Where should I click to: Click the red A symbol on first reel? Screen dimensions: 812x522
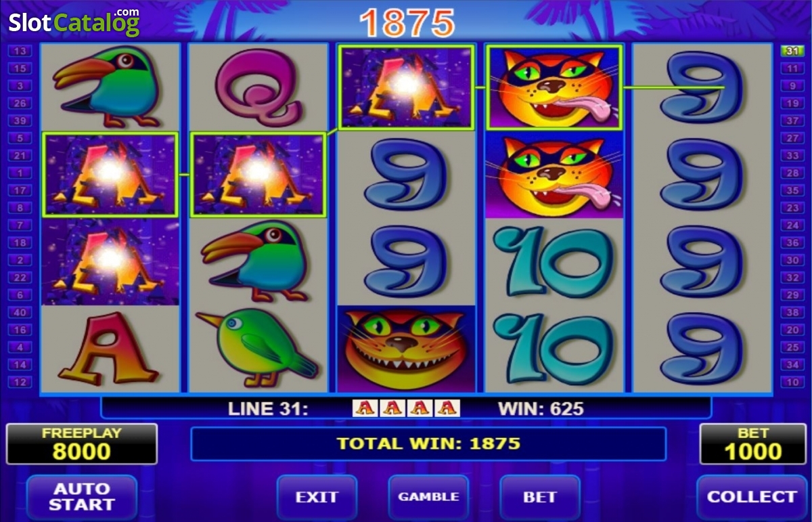pyautogui.click(x=109, y=349)
